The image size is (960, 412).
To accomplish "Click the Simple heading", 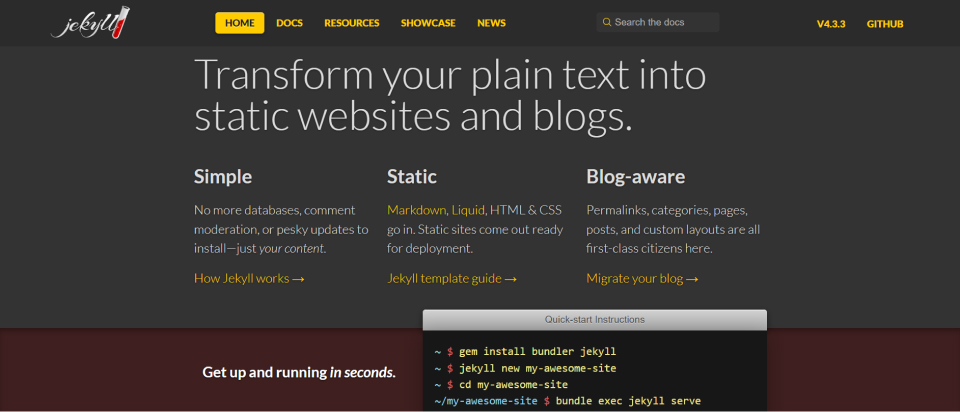I will point(223,177).
